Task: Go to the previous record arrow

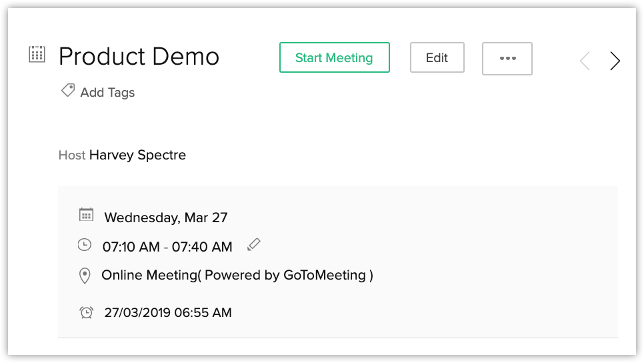Action: click(585, 61)
